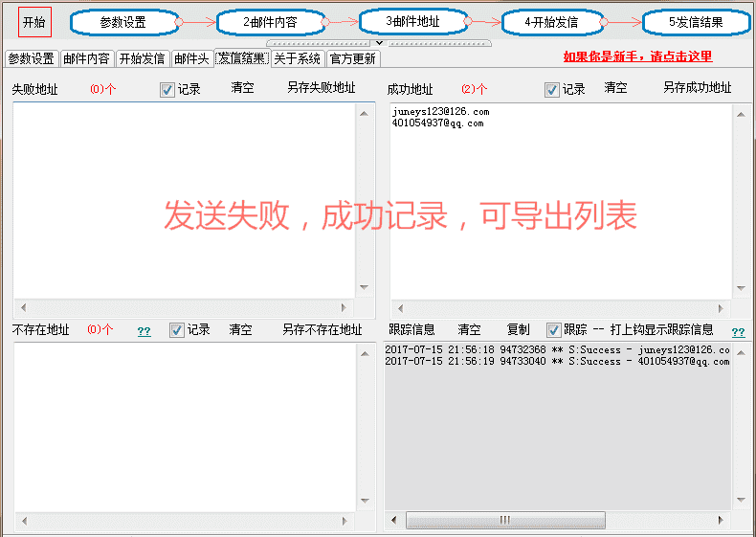Open the ?? help link beside 不存在地址
The image size is (756, 537).
click(x=145, y=331)
